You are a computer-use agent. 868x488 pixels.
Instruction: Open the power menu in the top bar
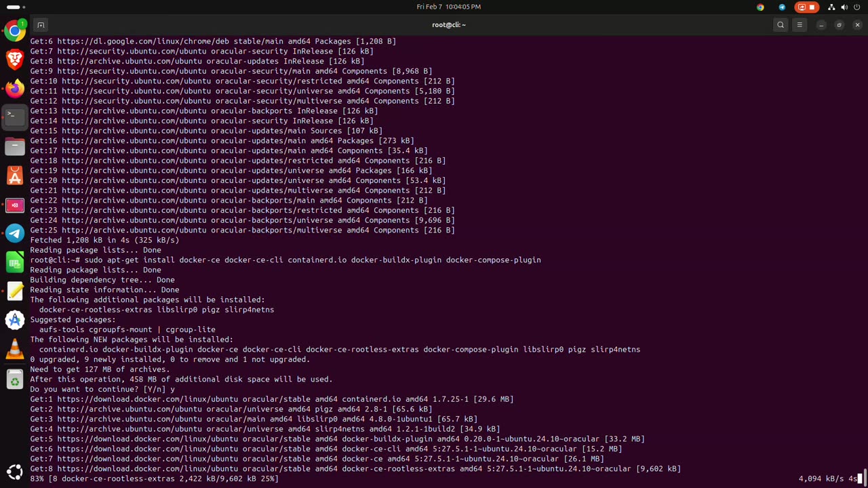pos(857,7)
